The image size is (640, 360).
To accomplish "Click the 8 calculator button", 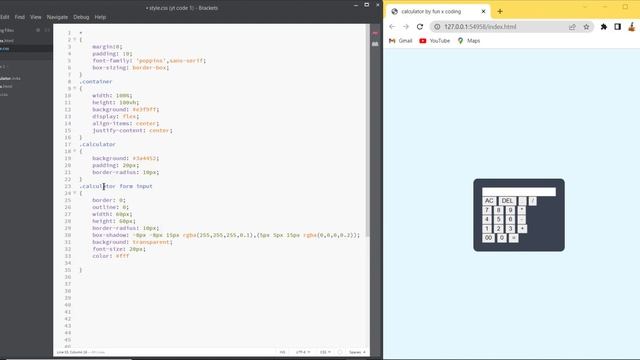I will coord(498,210).
